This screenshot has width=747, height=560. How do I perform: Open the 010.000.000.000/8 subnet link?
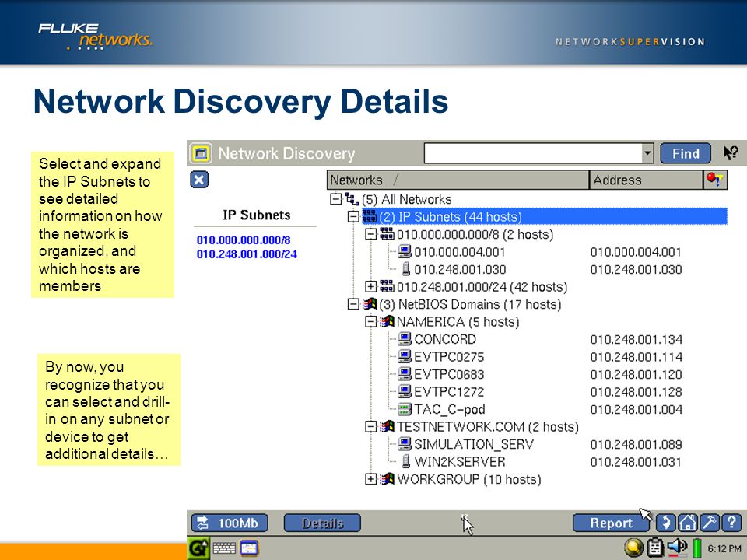(244, 240)
